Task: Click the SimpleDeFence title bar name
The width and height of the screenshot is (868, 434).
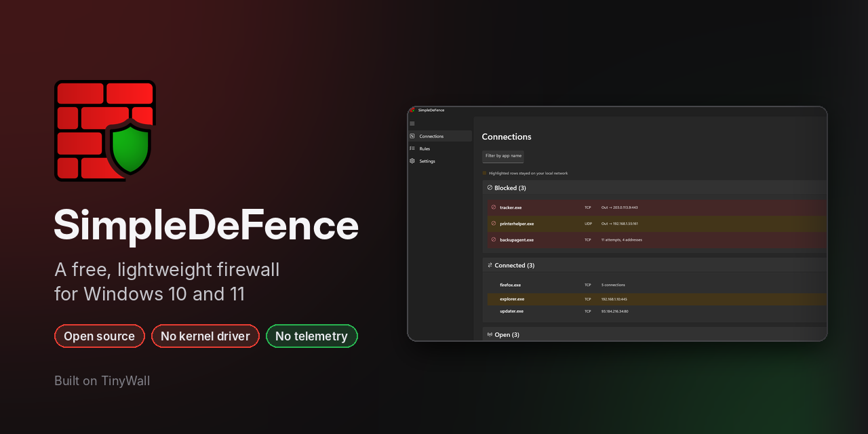Action: (431, 110)
